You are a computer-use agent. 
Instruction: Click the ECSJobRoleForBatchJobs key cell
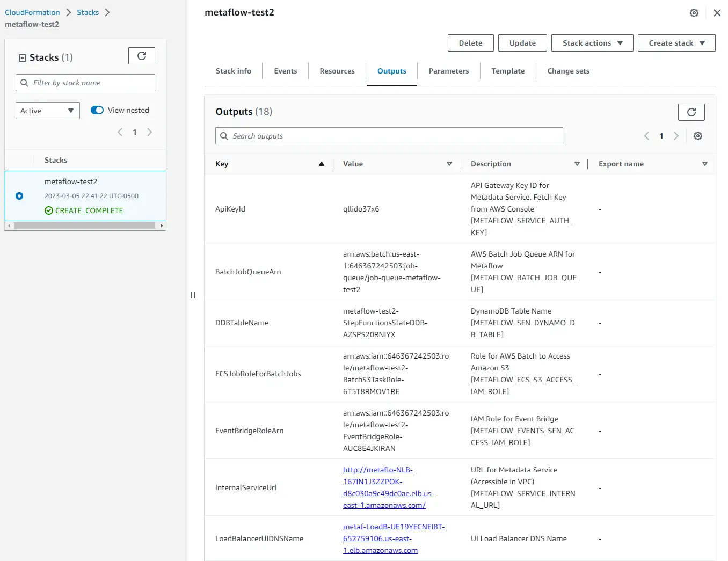click(258, 374)
